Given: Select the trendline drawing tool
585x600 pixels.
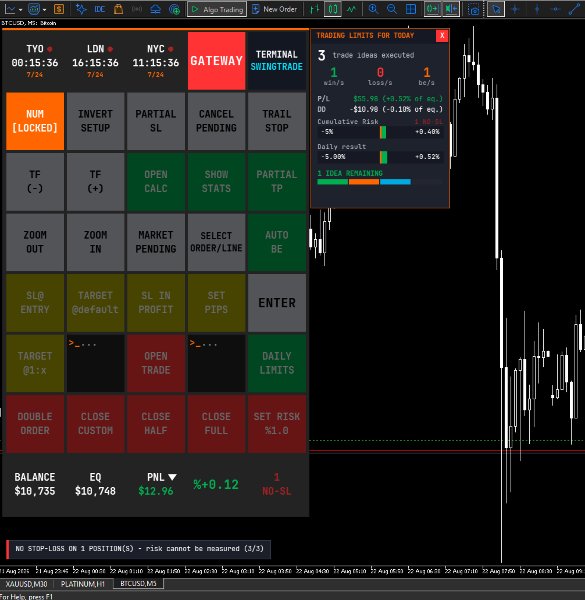Looking at the screenshot, I should point(574,9).
